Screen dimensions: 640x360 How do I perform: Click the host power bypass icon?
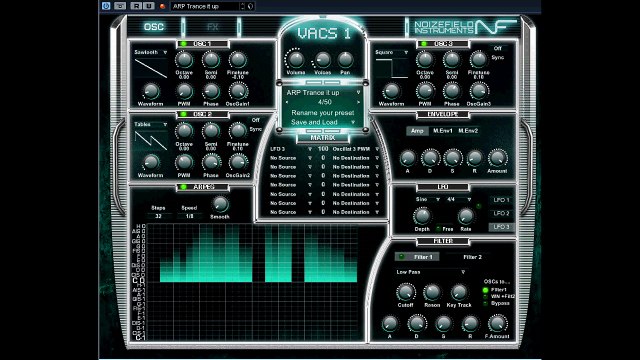(106, 6)
